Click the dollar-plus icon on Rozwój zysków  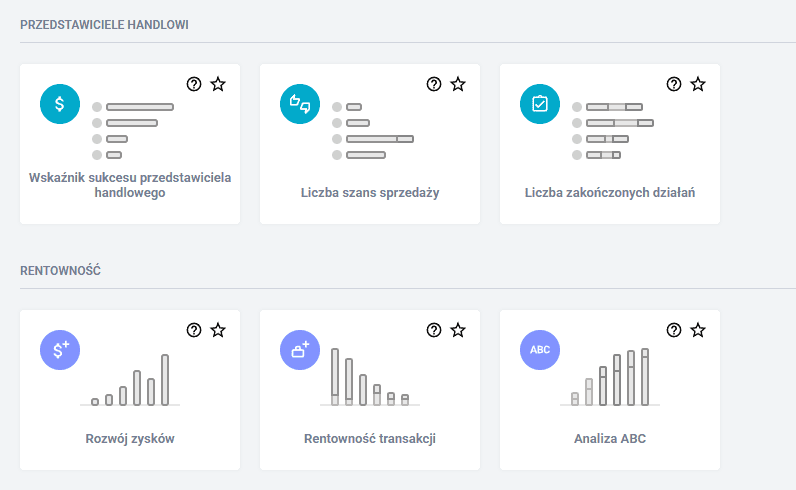tap(60, 350)
